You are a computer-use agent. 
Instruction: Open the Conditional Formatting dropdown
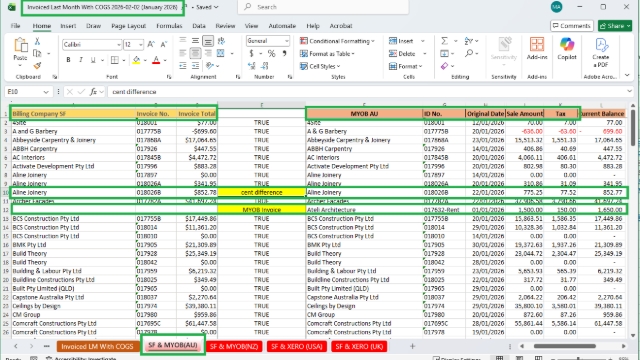click(337, 41)
